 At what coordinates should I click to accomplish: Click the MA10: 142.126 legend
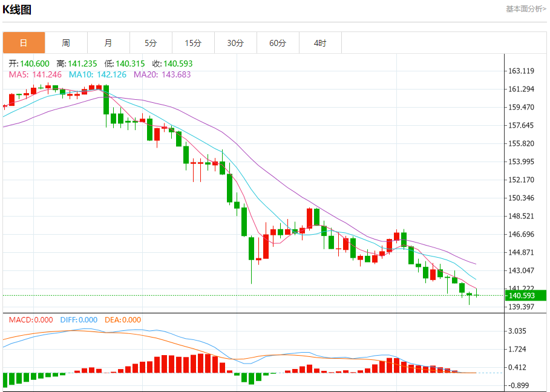(x=97, y=74)
